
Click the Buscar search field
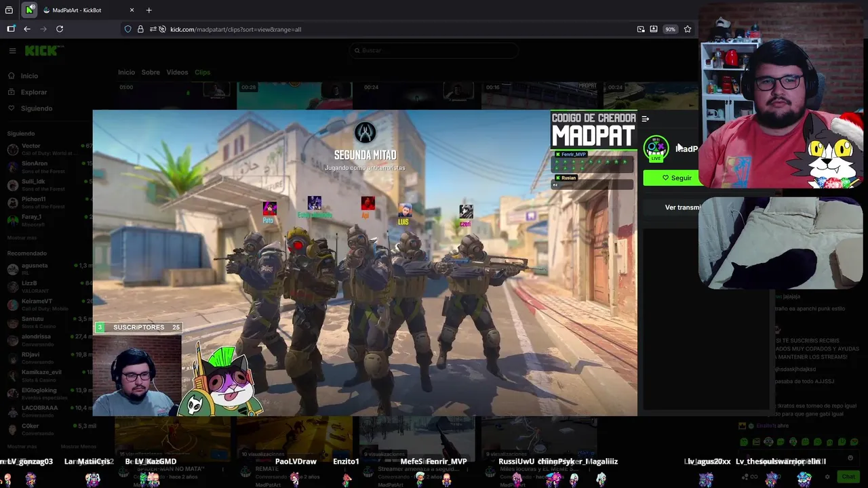tap(434, 51)
